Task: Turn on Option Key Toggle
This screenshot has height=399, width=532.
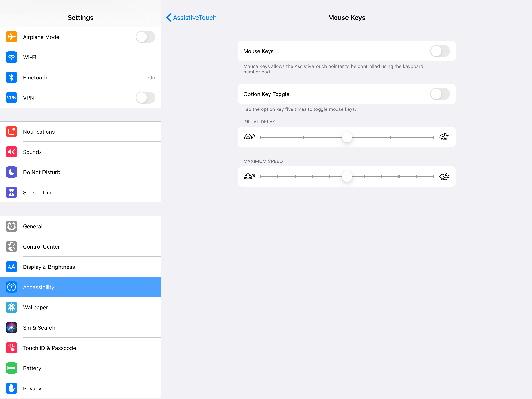Action: [440, 94]
